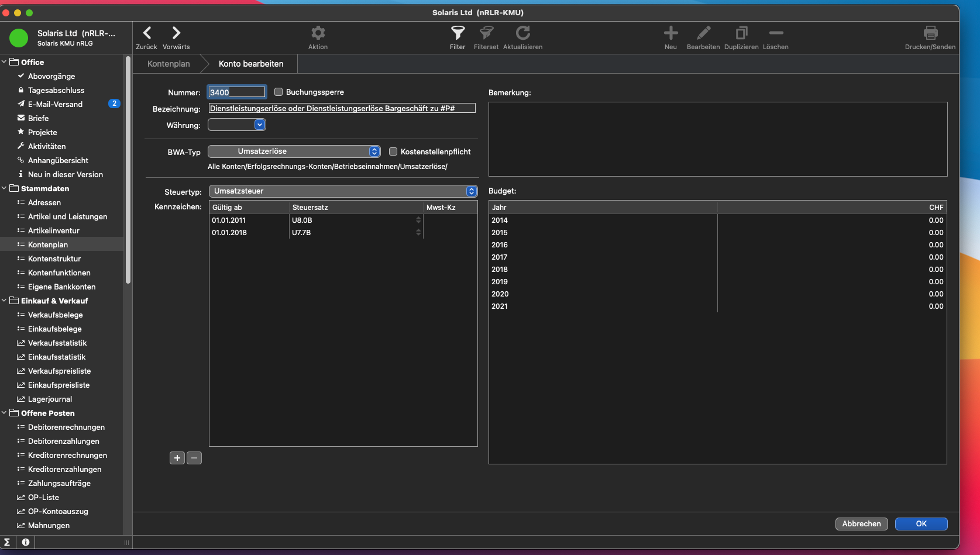The image size is (980, 555).
Task: Click the Filter funnel icon
Action: pyautogui.click(x=458, y=33)
